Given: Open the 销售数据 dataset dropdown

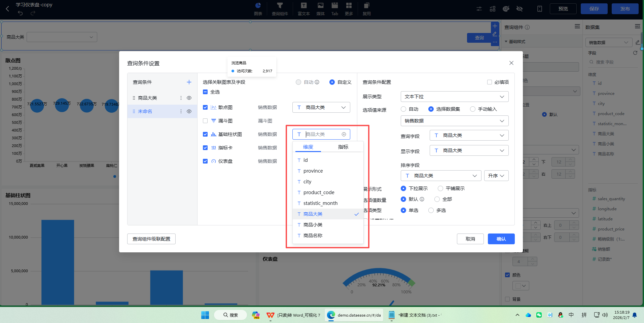Looking at the screenshot, I should [x=454, y=121].
